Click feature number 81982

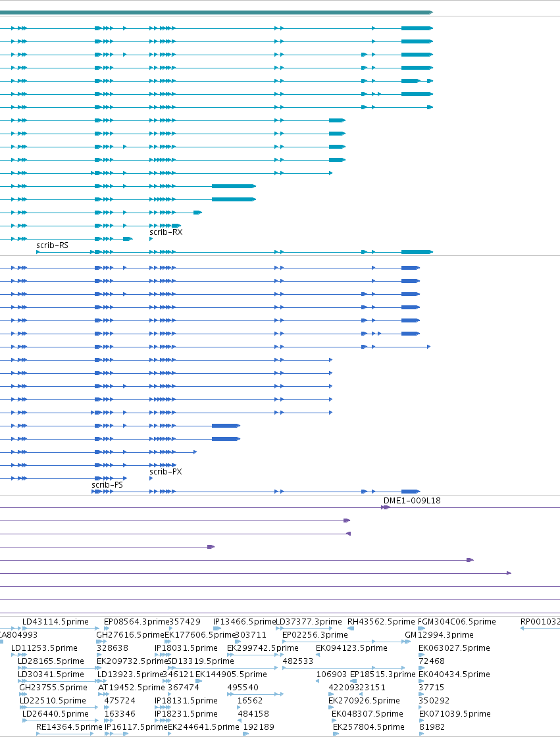pos(432,727)
